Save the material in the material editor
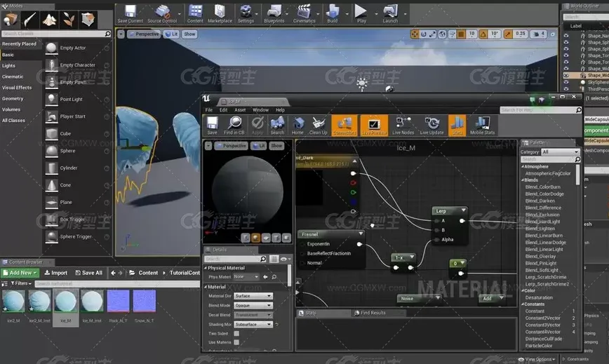 click(212, 126)
